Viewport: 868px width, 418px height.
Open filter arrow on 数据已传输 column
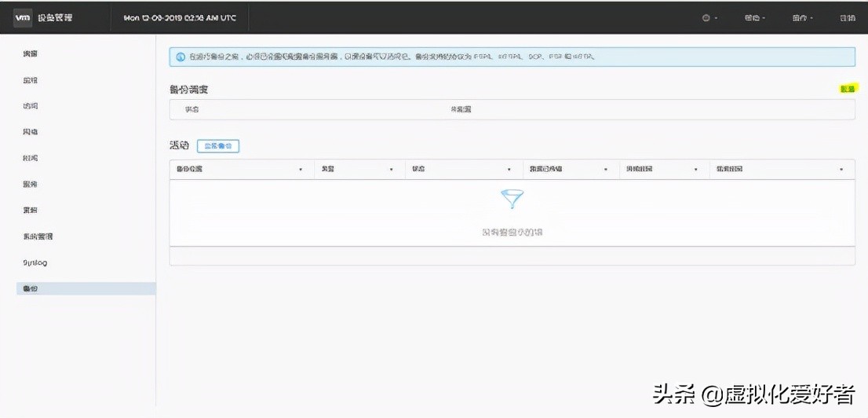pos(606,170)
